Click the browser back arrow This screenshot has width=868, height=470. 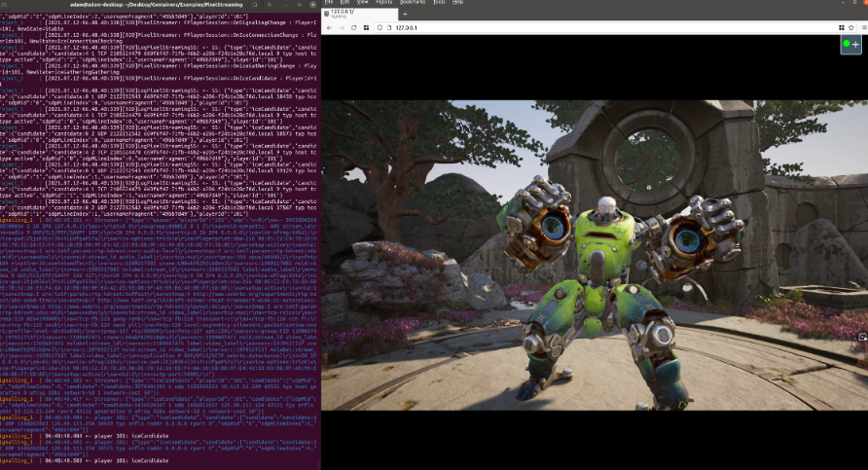point(330,28)
